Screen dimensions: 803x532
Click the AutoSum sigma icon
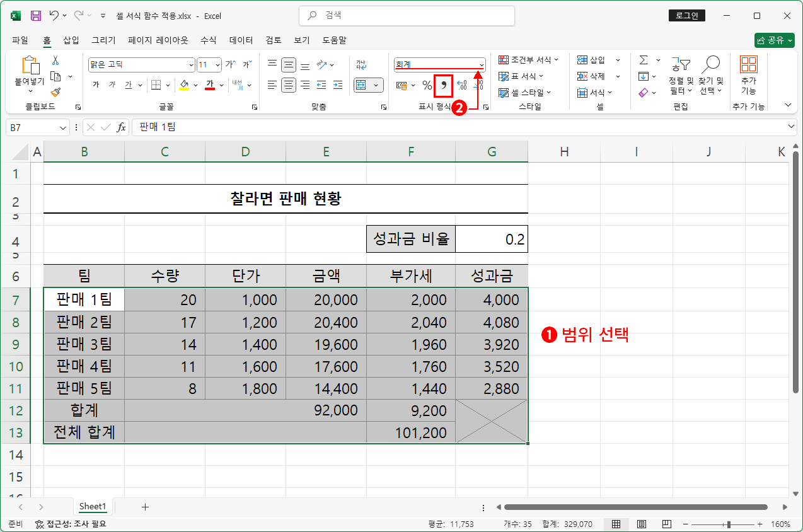[644, 60]
